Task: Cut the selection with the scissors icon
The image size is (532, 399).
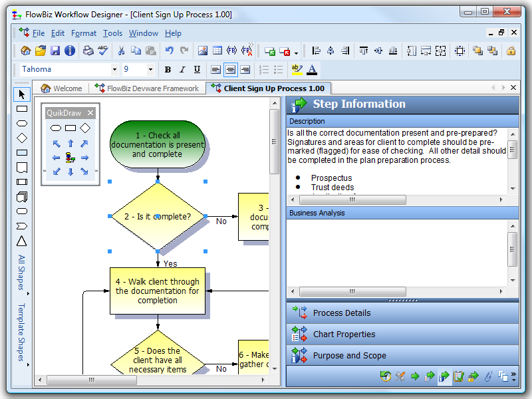Action: pos(121,51)
